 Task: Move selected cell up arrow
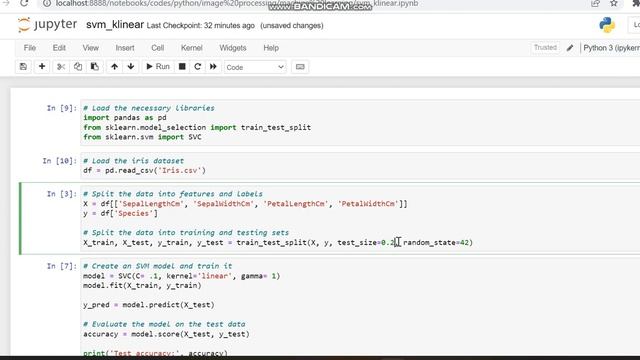tap(114, 67)
